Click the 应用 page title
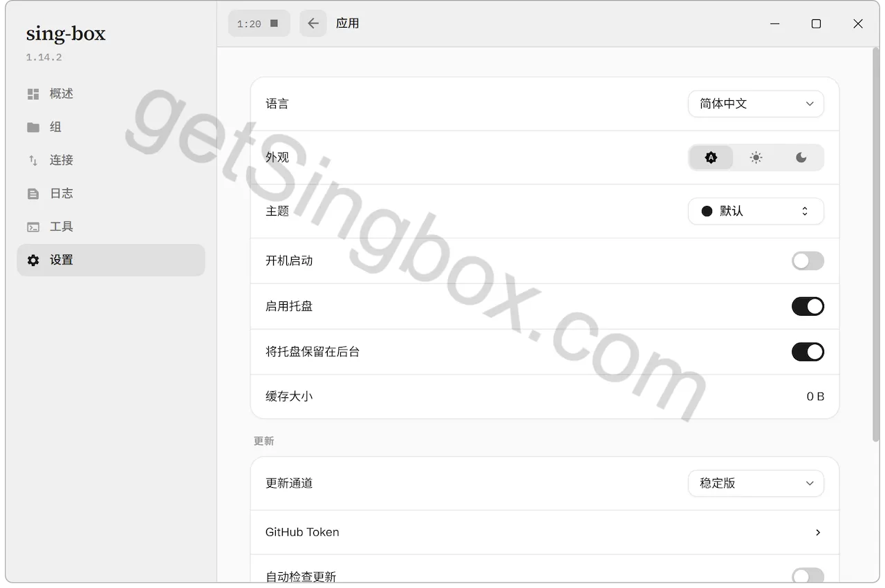This screenshot has width=885, height=588. pyautogui.click(x=347, y=23)
